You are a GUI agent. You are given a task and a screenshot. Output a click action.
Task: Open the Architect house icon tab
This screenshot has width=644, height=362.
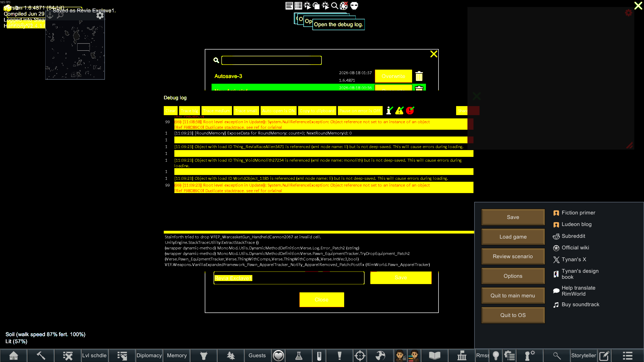click(x=14, y=355)
